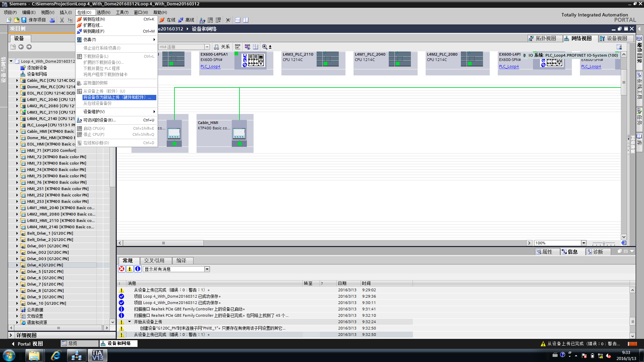644x362 pixels.
Task: Click PLC_Loop4 link under EX600-L4PSA1
Action: coord(210,66)
